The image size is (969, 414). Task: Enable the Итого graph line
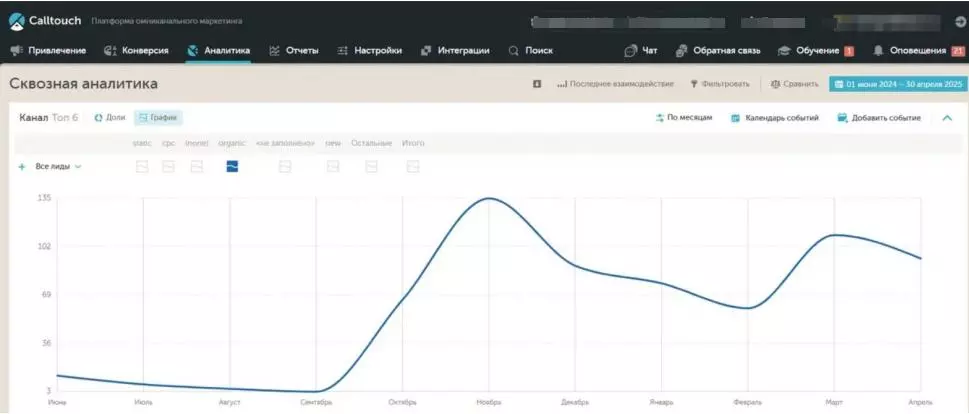click(413, 166)
